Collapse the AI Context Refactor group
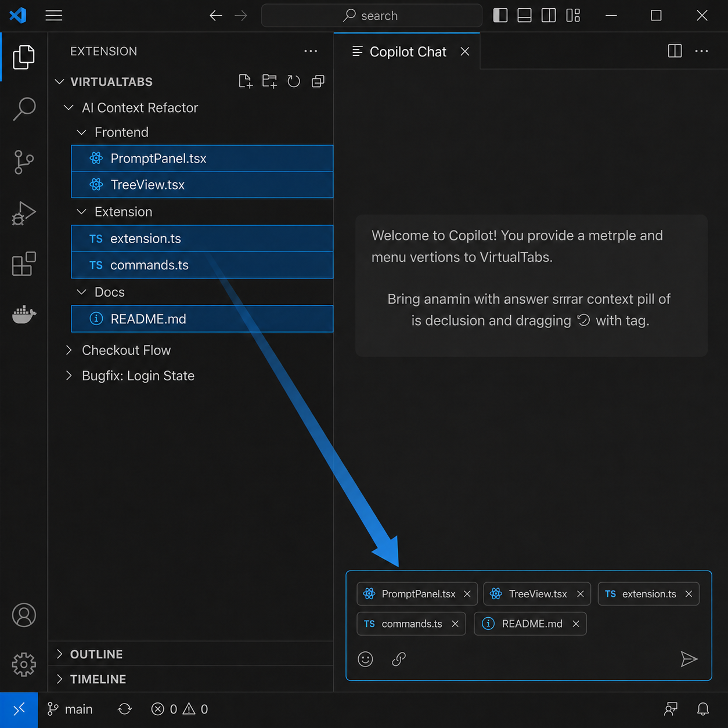The image size is (728, 728). pos(69,108)
